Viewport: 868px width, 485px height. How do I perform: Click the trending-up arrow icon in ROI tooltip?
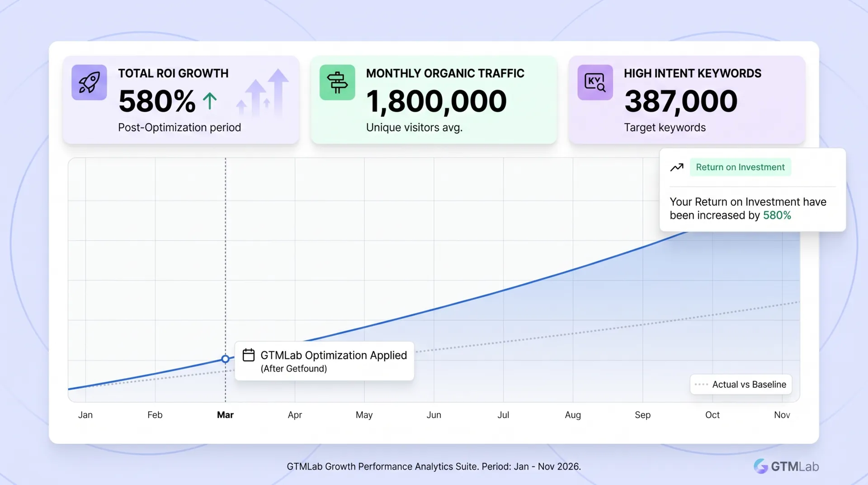[677, 167]
